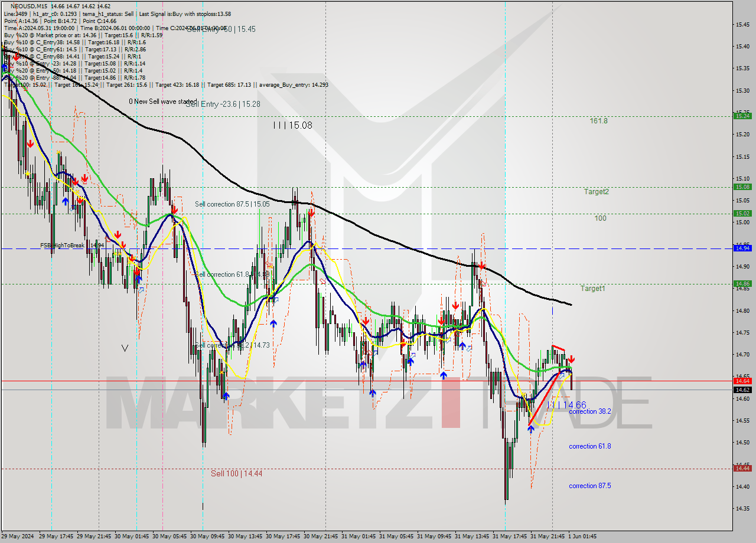Click 'FSB-HighToBreak | 14.94' label
Viewport: 756px width, 543px height.
[72, 245]
